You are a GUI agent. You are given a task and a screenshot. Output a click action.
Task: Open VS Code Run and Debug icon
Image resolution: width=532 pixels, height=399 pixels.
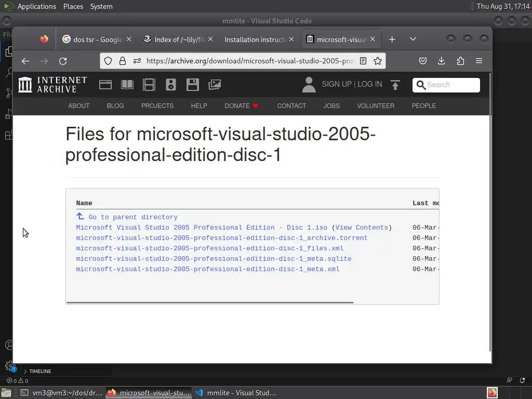[9, 114]
